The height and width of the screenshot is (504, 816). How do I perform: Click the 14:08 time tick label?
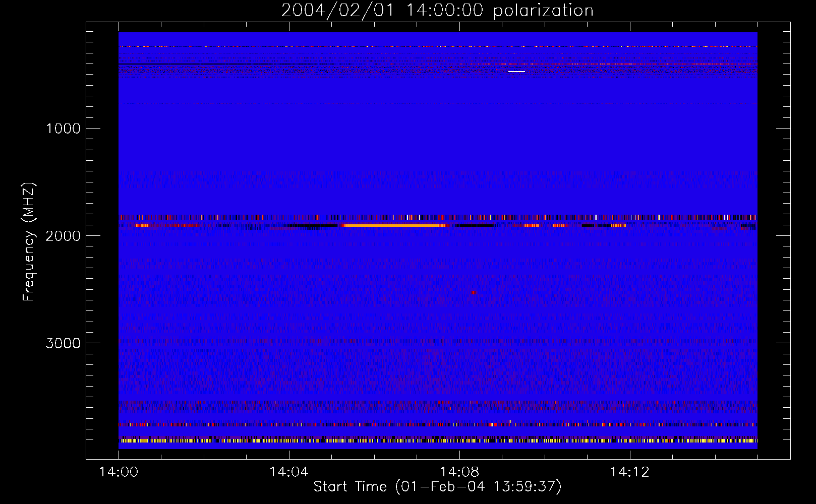pyautogui.click(x=459, y=472)
